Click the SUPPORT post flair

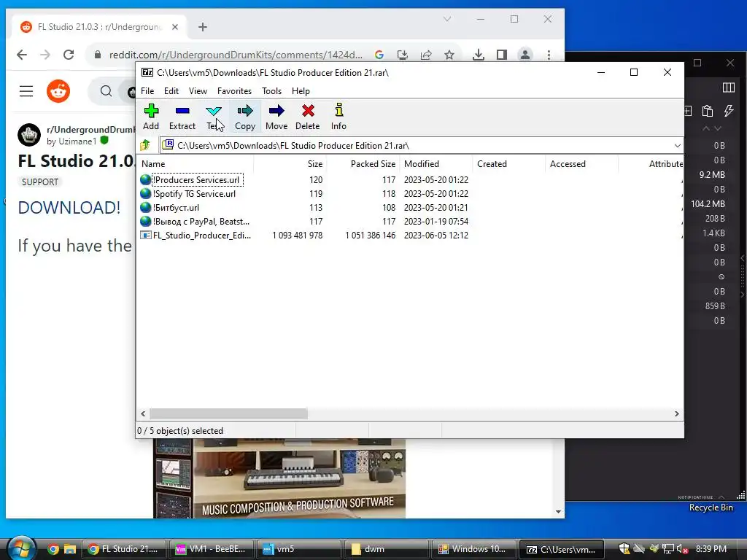(40, 182)
